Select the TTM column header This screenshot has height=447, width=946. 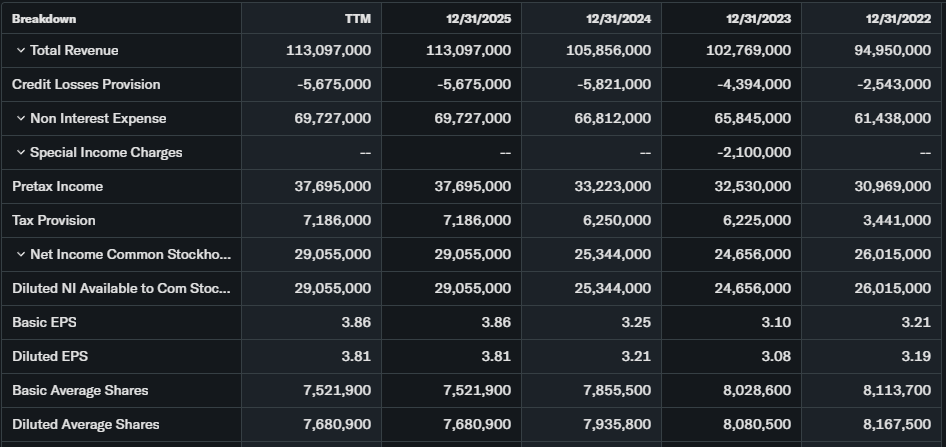357,18
